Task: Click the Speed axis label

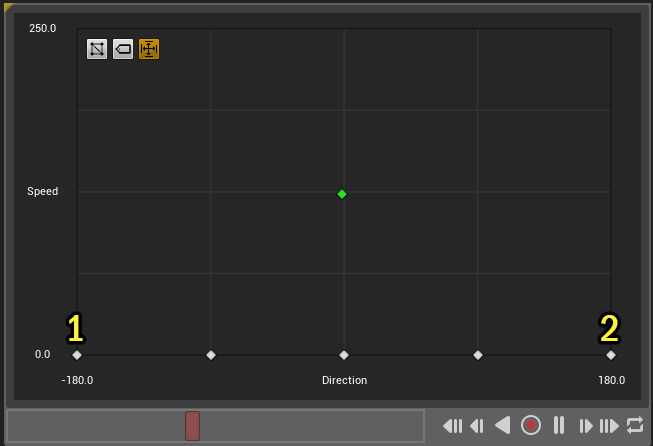Action: (42, 192)
